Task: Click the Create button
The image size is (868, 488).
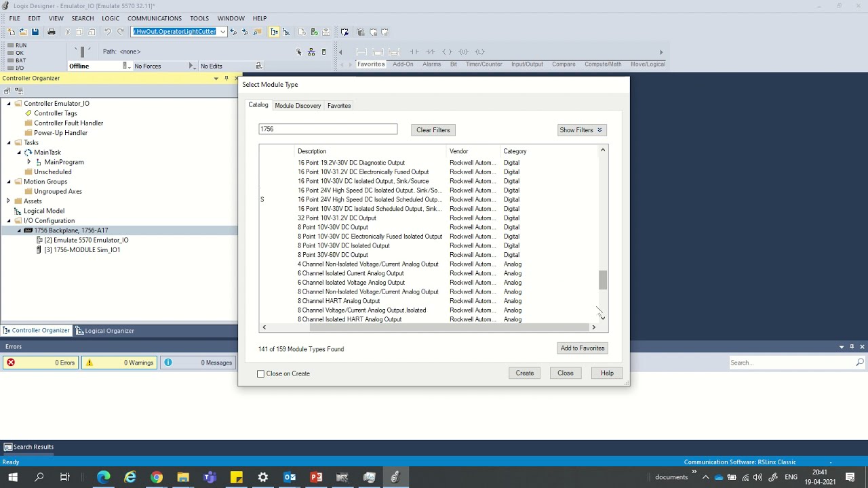Action: [x=525, y=373]
